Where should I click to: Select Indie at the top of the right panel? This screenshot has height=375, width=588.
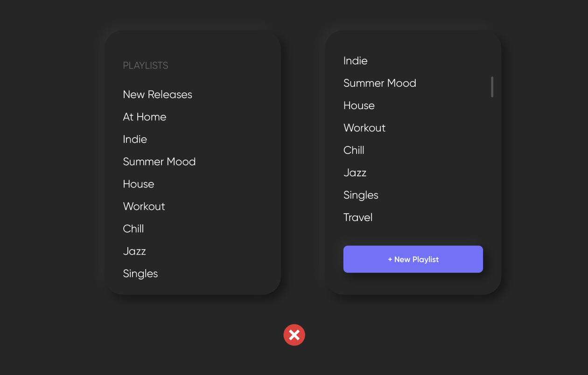355,61
